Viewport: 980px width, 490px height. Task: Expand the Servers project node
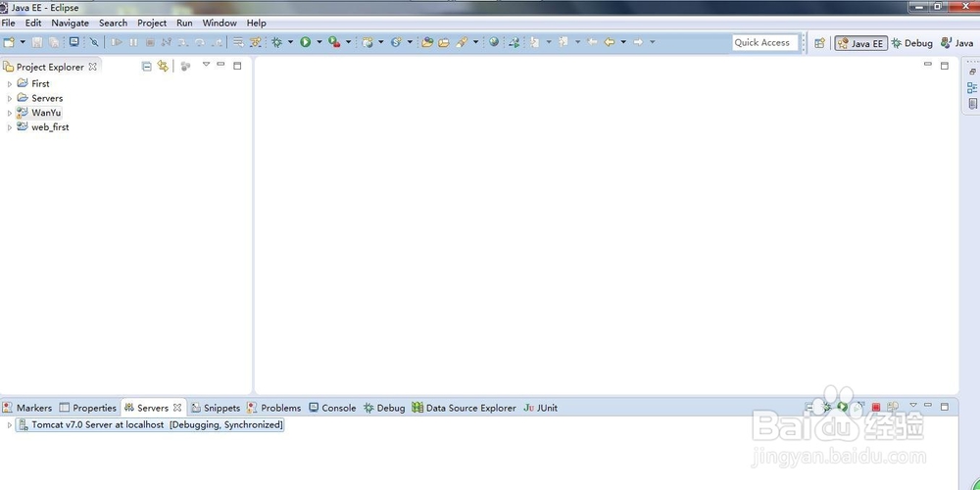click(10, 98)
